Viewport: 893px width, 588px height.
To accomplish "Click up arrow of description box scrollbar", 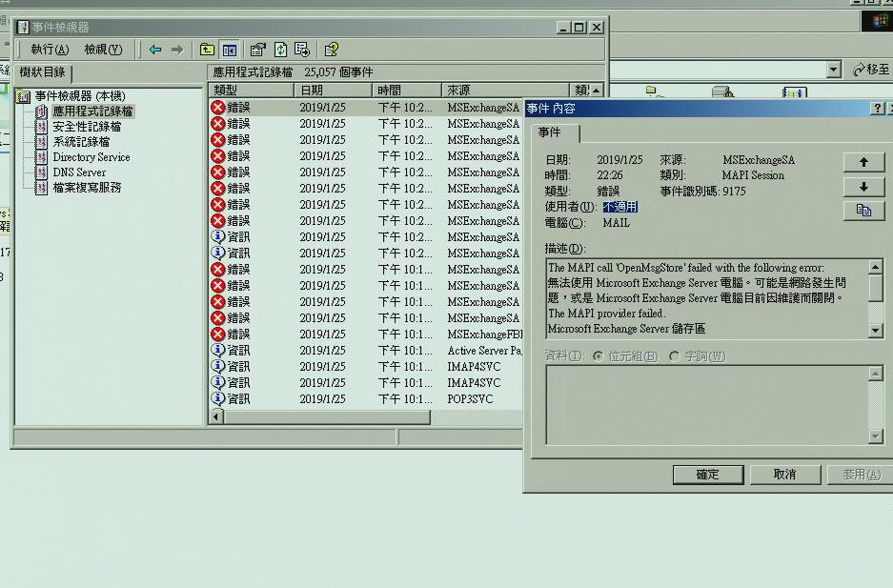I will click(876, 267).
